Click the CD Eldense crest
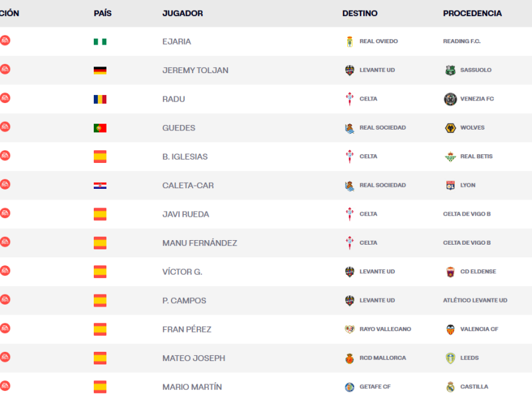Screen dimensions: 532x399 [450, 272]
